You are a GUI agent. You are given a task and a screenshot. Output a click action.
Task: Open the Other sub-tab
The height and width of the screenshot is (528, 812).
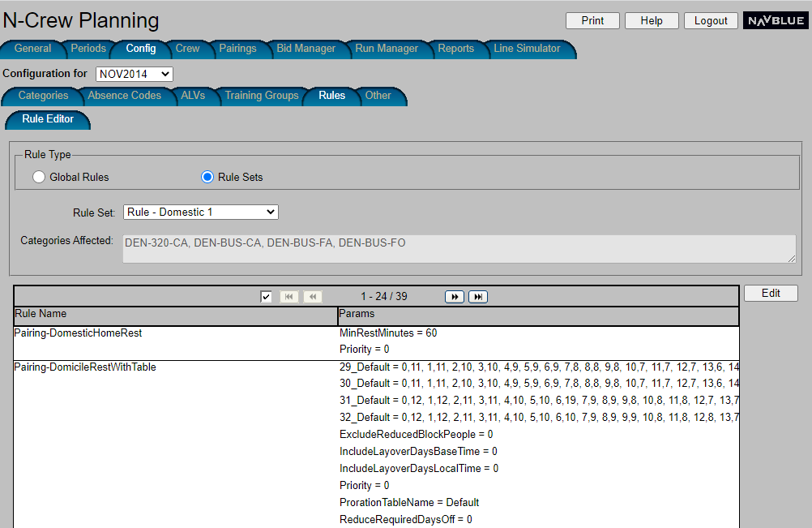click(x=378, y=96)
